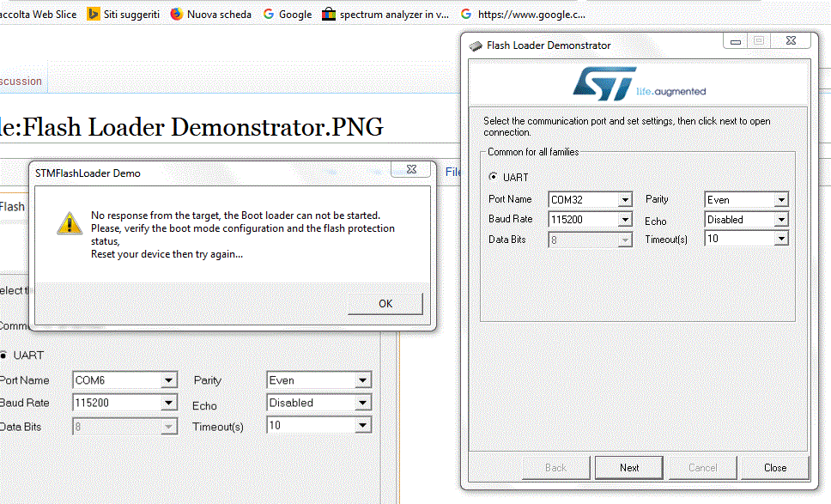The image size is (831, 504).
Task: Click the ST life.augmented logo
Action: tap(639, 83)
